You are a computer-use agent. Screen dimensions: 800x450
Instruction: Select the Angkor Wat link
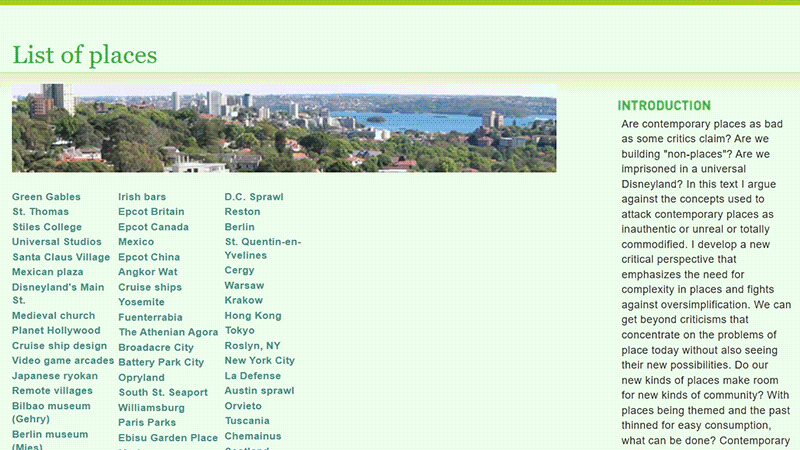tap(148, 272)
